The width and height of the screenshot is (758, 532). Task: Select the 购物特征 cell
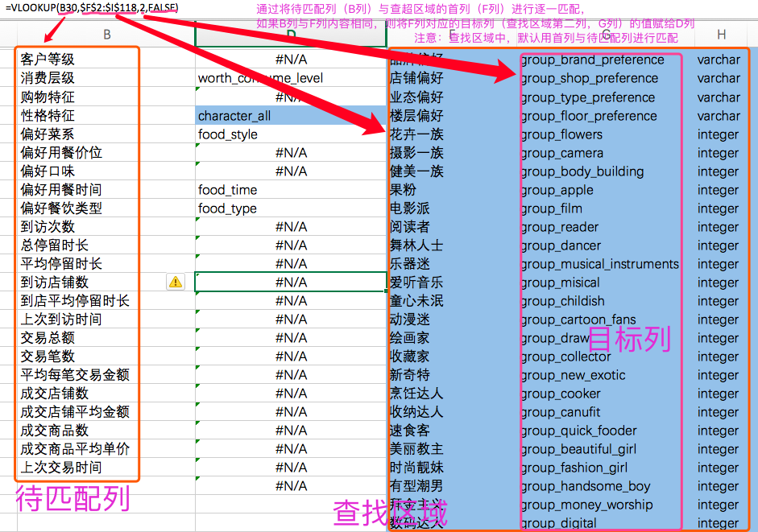pyautogui.click(x=106, y=97)
